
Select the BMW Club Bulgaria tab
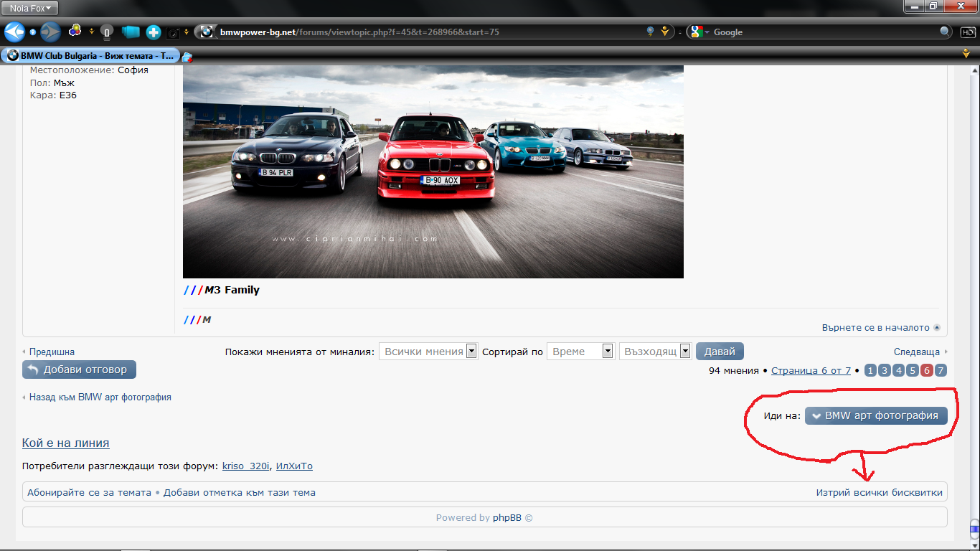(90, 55)
